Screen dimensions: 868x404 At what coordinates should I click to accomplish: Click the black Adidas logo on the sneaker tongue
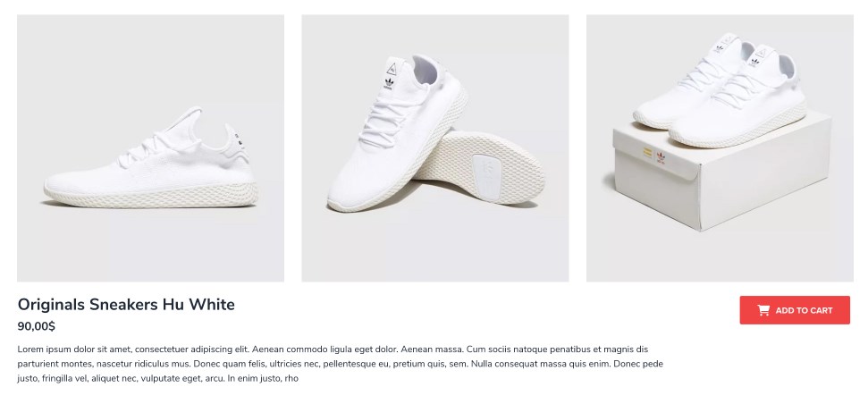(389, 83)
